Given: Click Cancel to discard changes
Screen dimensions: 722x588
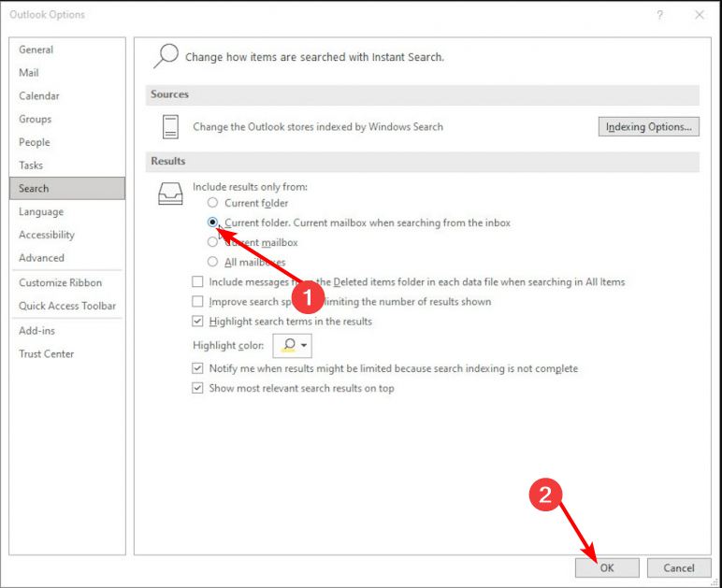Looking at the screenshot, I should point(679,567).
